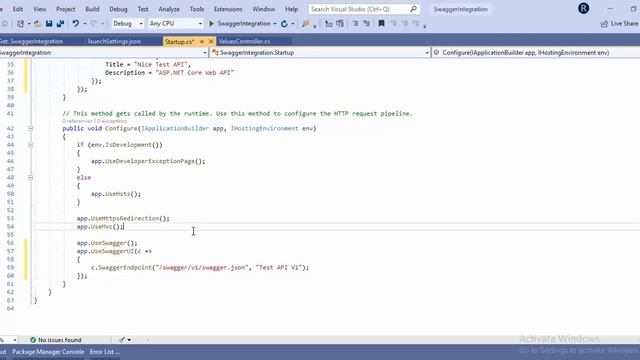Screen dimensions: 640x360
Task: Click the navigate backward toolbar icon
Action: click(5, 24)
